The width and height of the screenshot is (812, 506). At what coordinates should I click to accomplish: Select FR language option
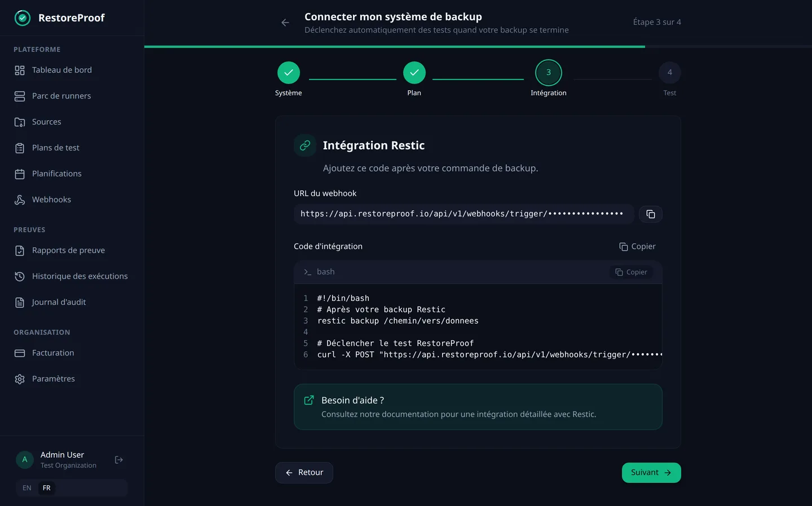(47, 488)
